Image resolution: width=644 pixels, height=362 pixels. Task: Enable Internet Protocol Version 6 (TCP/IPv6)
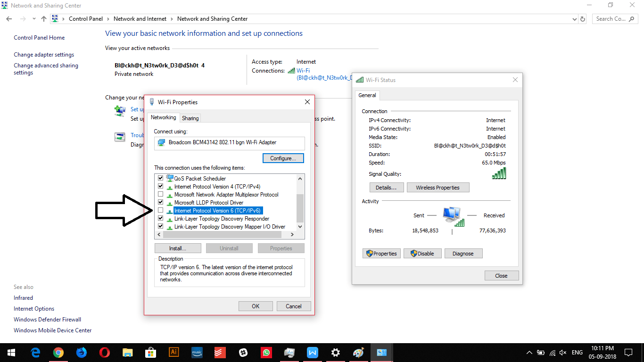point(160,210)
